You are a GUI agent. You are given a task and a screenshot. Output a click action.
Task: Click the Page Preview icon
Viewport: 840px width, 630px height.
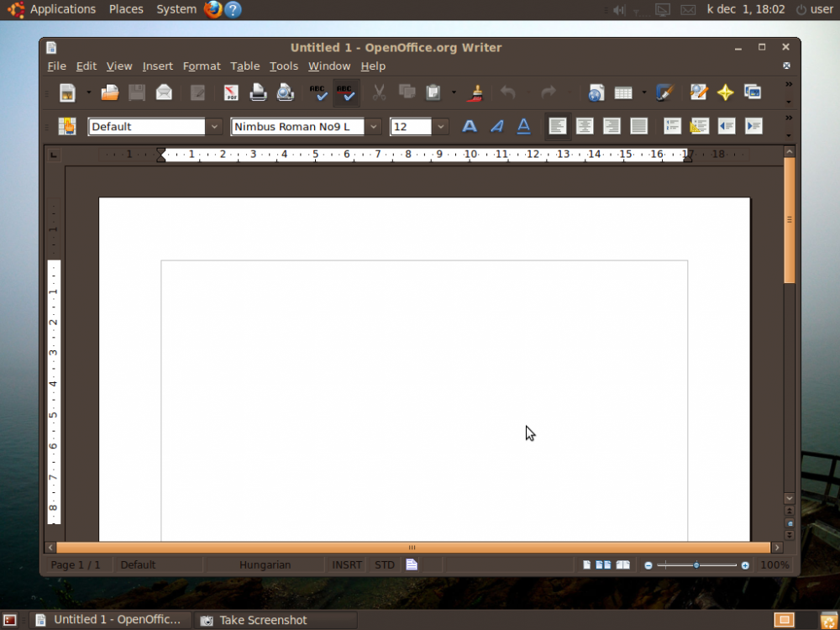(x=286, y=92)
